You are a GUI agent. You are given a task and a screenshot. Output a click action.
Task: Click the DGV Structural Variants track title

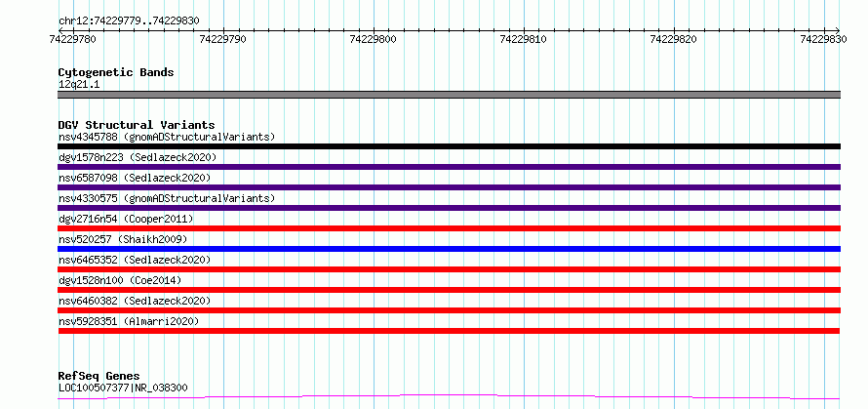(137, 125)
